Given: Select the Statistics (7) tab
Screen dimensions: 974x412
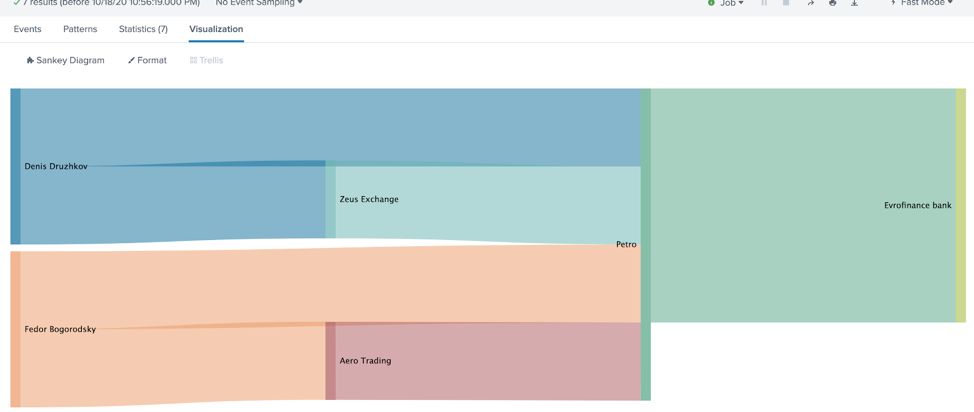Looking at the screenshot, I should tap(143, 29).
